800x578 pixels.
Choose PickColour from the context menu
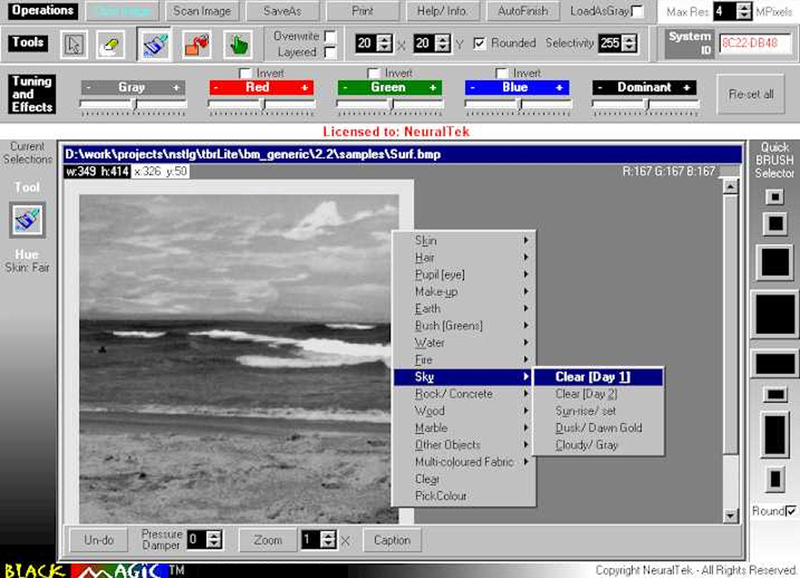441,496
